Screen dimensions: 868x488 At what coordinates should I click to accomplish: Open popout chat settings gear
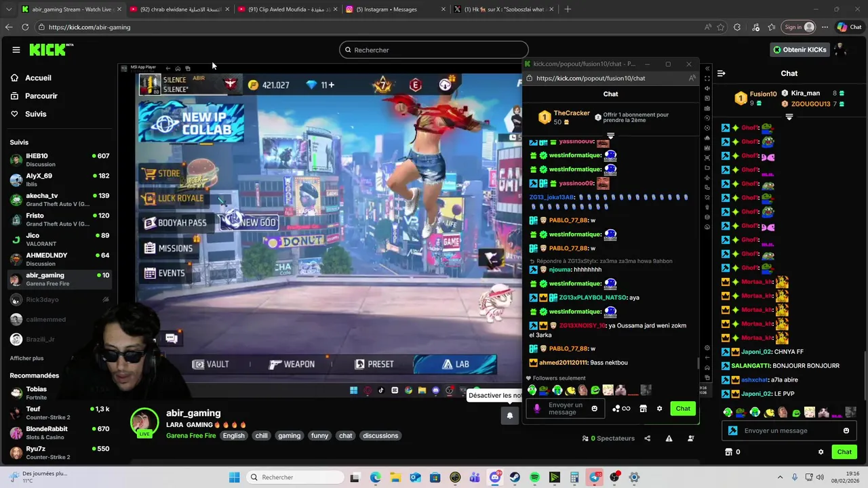tap(659, 409)
